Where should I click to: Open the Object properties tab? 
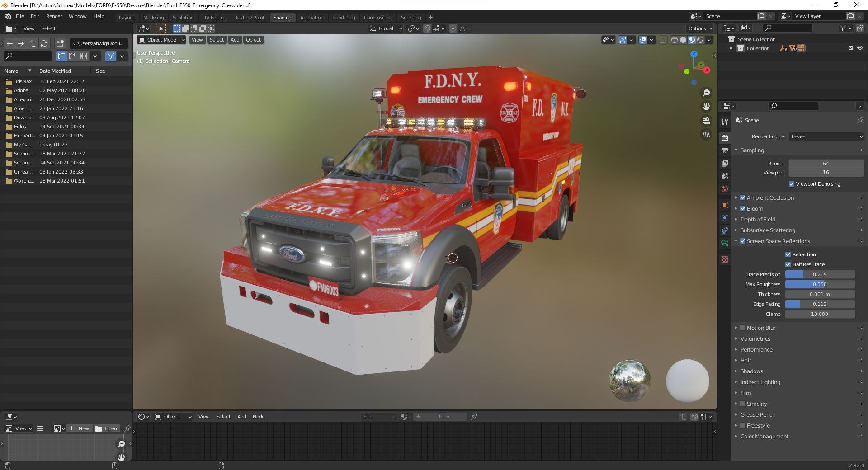click(x=725, y=205)
